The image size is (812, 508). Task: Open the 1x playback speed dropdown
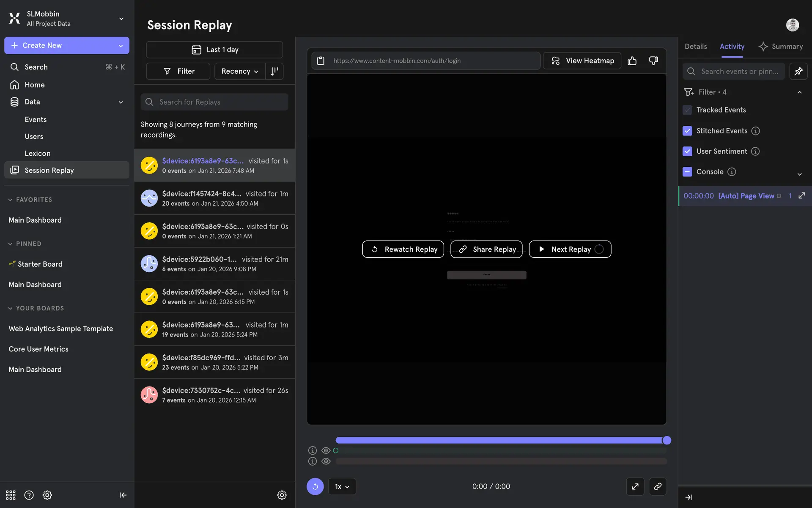(x=342, y=486)
